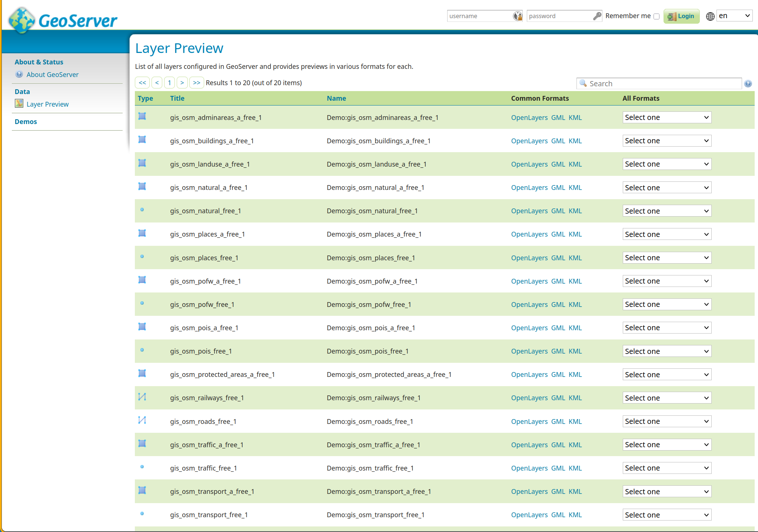
Task: Open KML preview for gis_osm_traffic_free_1
Action: click(x=575, y=468)
